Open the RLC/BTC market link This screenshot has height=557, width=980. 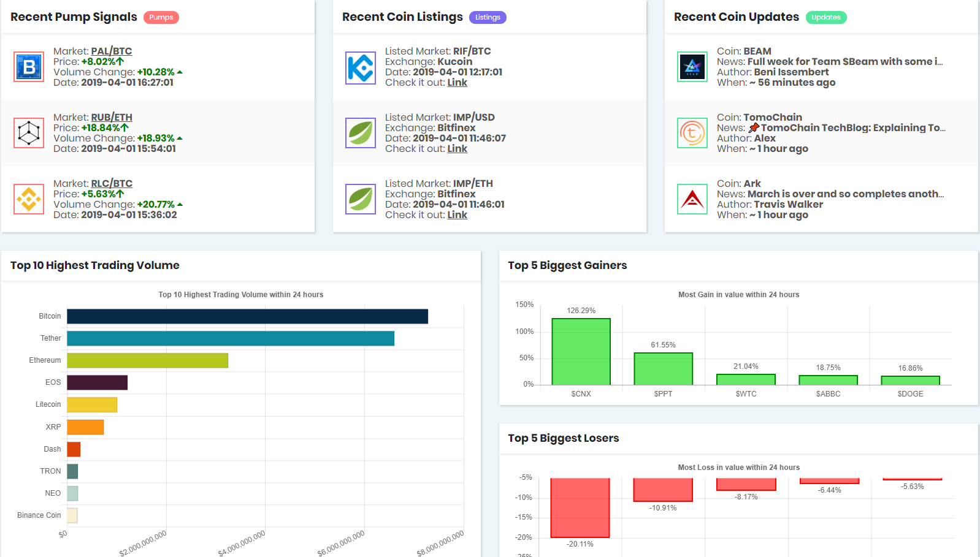coord(112,183)
